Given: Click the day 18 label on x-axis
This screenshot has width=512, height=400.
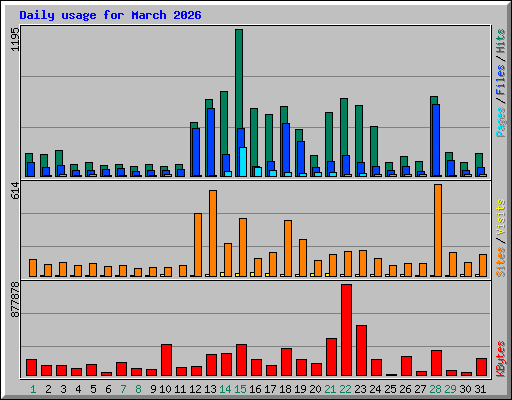Looking at the screenshot, I should (x=285, y=389).
